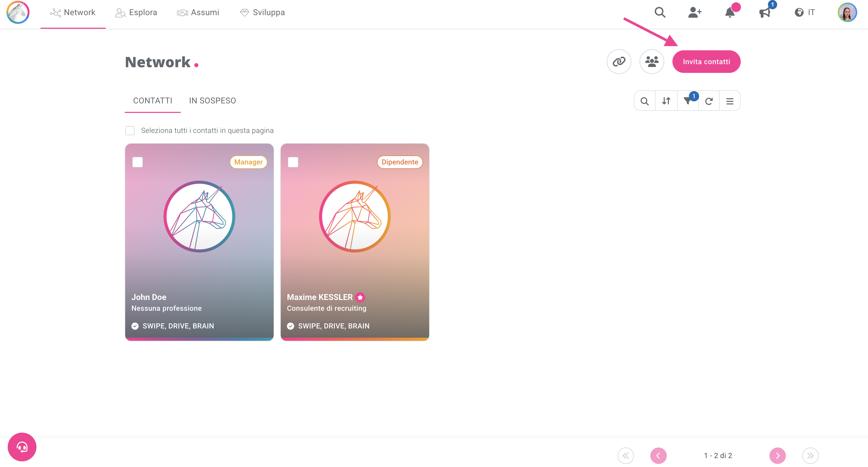Open the global search magnifier in header
The width and height of the screenshot is (868, 467).
pyautogui.click(x=660, y=13)
